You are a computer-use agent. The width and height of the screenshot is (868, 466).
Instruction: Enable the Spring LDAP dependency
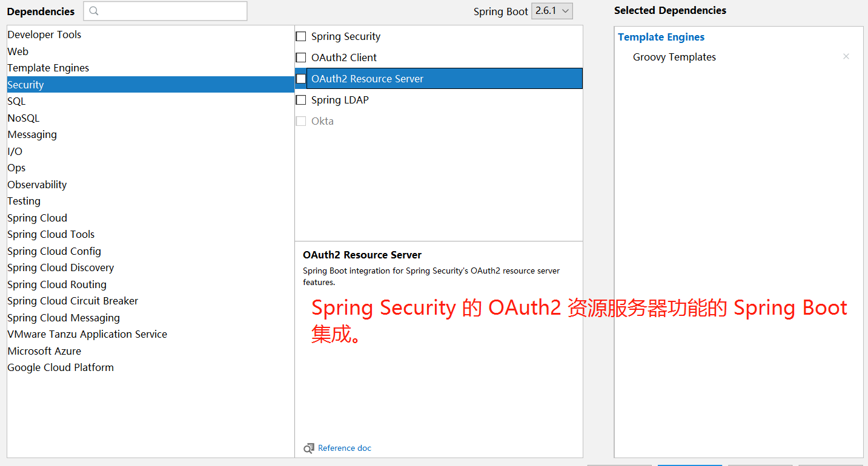301,99
